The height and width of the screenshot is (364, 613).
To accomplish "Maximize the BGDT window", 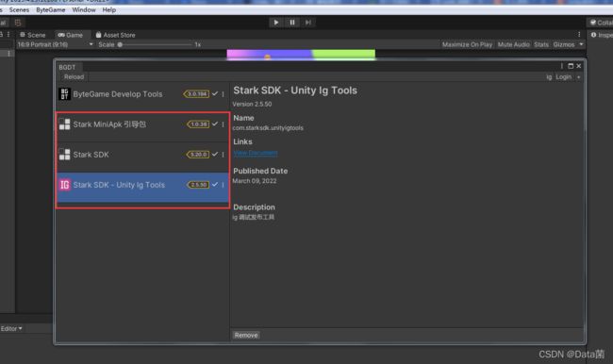I will [x=571, y=66].
